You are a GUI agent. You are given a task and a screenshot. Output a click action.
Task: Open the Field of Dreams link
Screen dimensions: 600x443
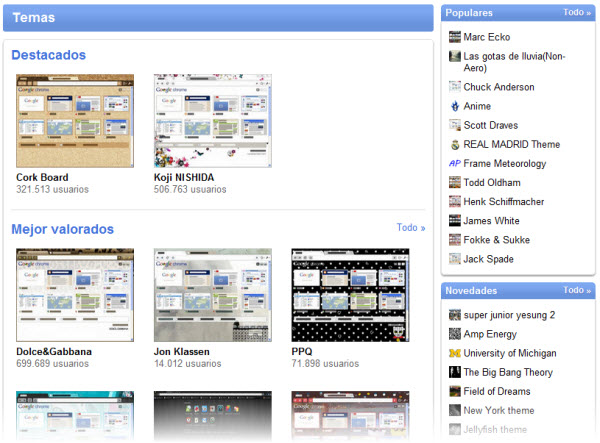(x=497, y=391)
